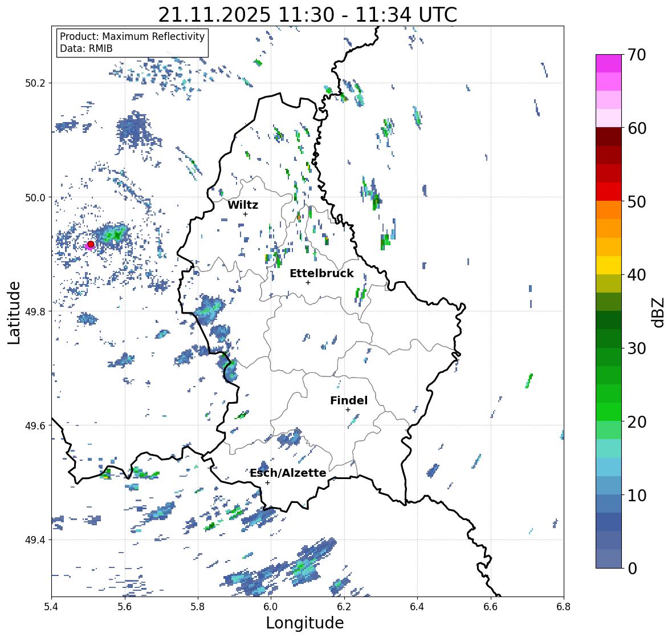
Task: Click the 'Data: RMIB' text
Action: tap(86, 48)
